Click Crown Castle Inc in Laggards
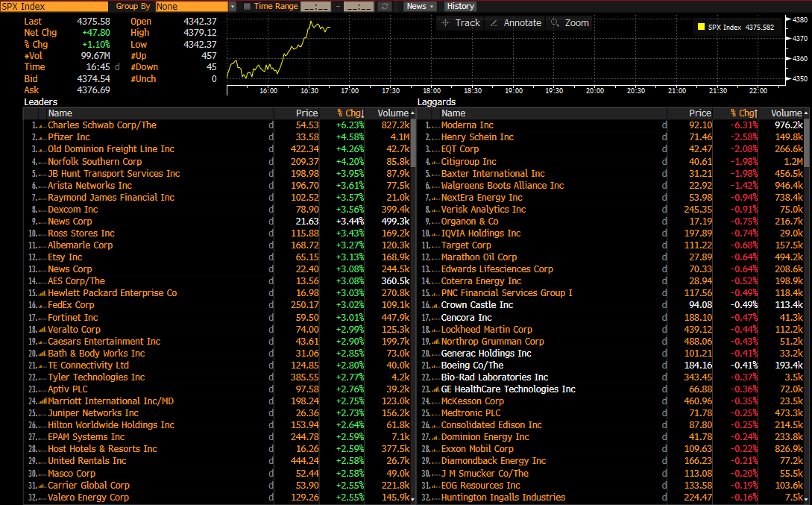Screen dimensions: 812x505 coord(477,304)
